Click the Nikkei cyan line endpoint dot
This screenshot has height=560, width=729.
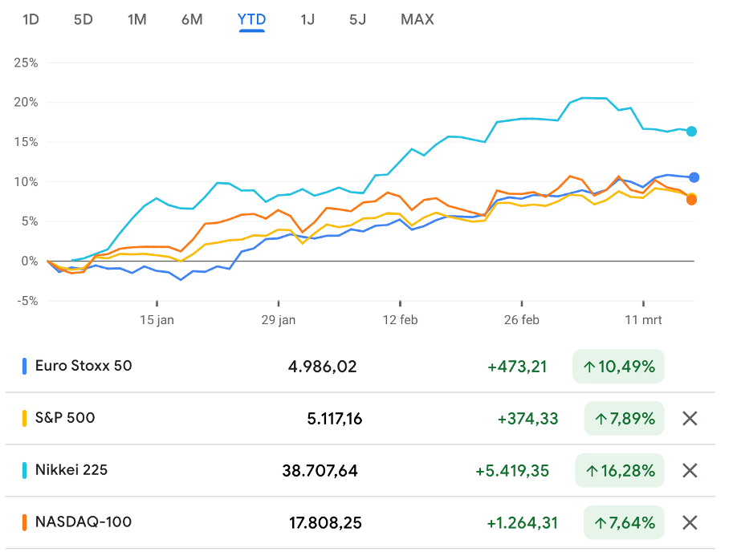(692, 132)
